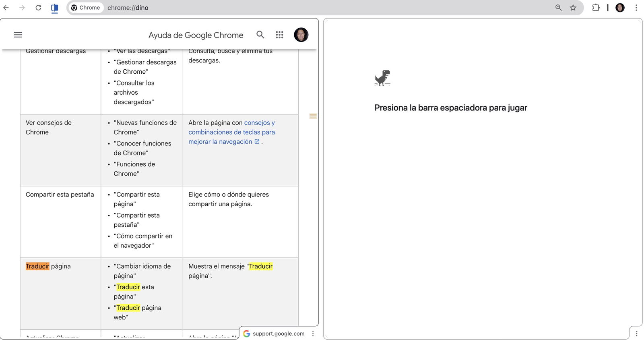Bookmark this page with the star icon
Image resolution: width=644 pixels, height=340 pixels.
[x=573, y=8]
